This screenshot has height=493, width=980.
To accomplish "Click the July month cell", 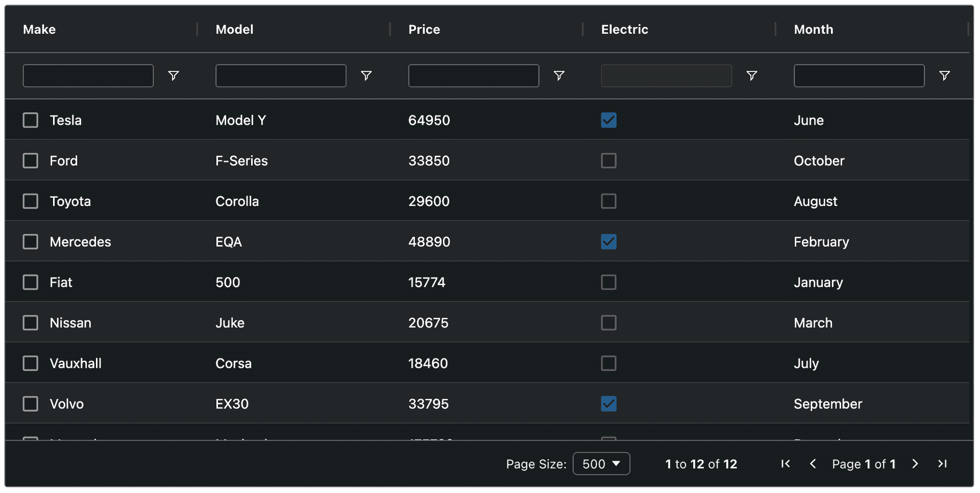I will 806,363.
